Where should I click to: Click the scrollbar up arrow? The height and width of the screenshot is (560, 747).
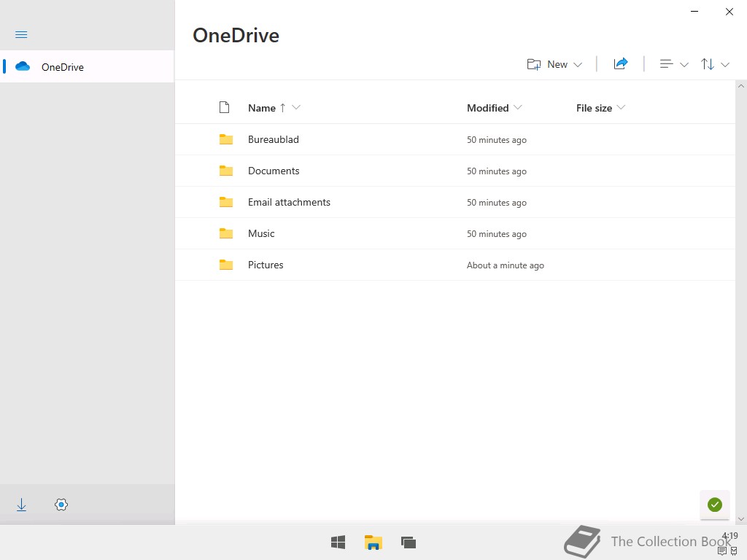click(x=741, y=86)
